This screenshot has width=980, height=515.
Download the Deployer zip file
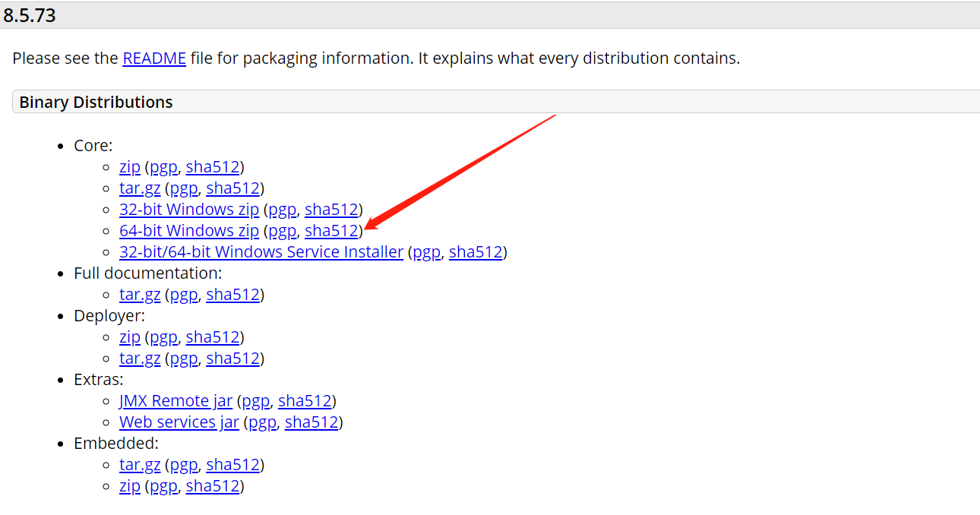(130, 337)
